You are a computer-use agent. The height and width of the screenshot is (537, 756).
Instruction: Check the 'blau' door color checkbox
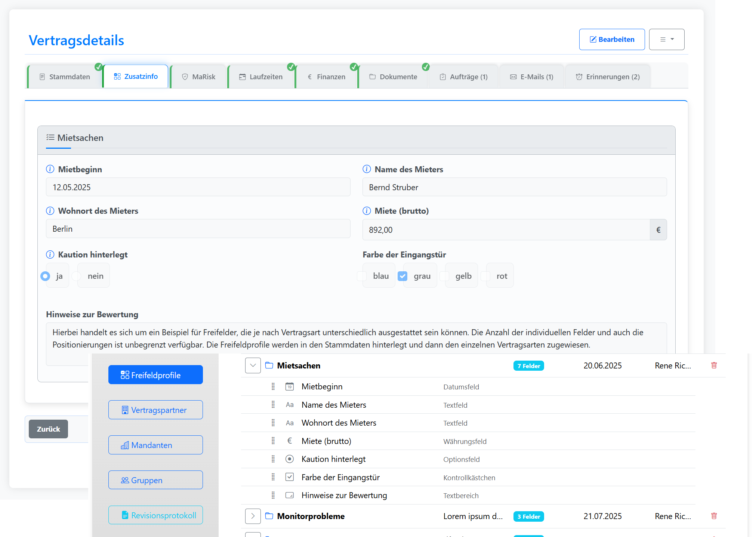(x=362, y=276)
